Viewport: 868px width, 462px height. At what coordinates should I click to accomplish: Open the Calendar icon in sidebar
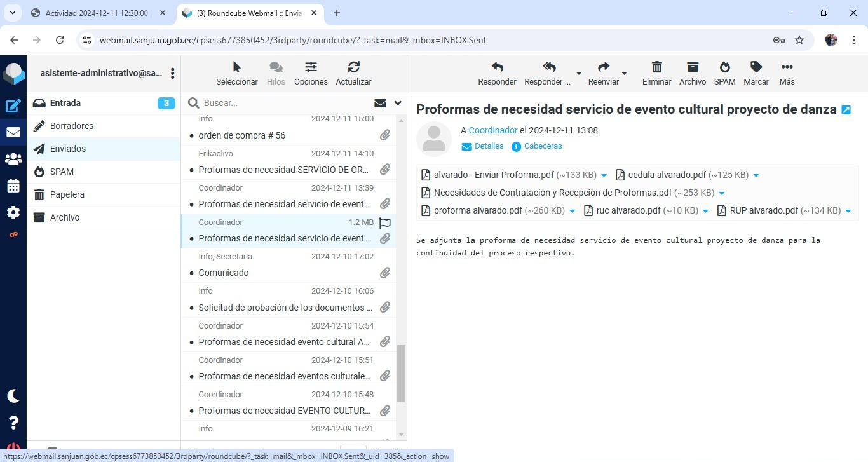13,186
